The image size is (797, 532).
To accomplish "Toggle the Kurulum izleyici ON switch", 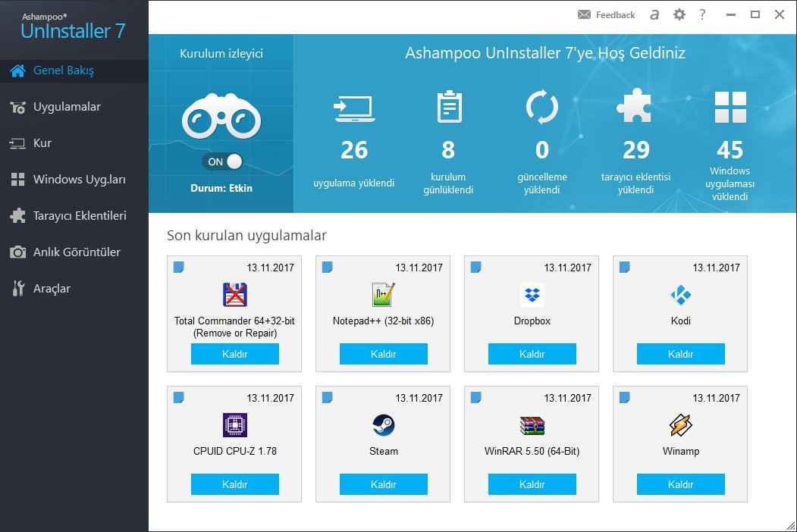I will coord(222,161).
